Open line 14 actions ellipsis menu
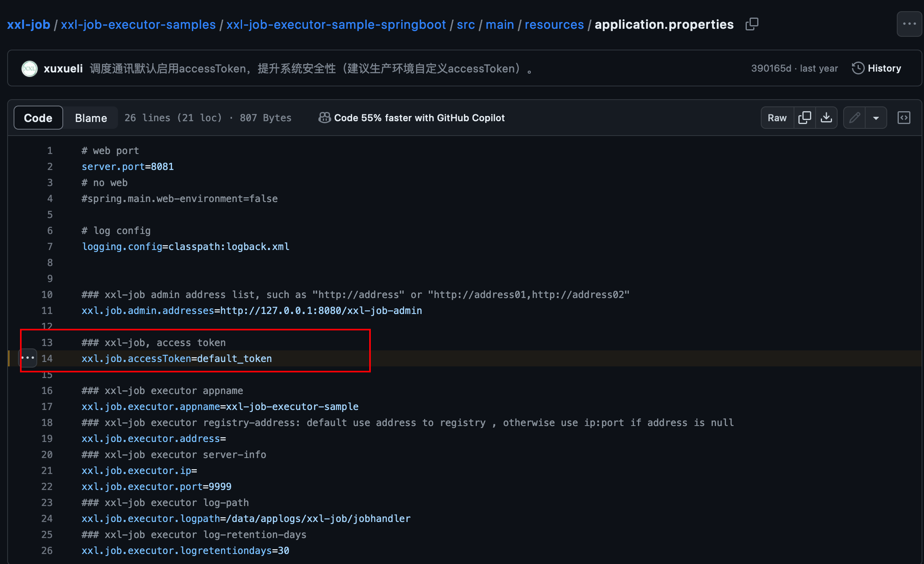 coord(28,358)
